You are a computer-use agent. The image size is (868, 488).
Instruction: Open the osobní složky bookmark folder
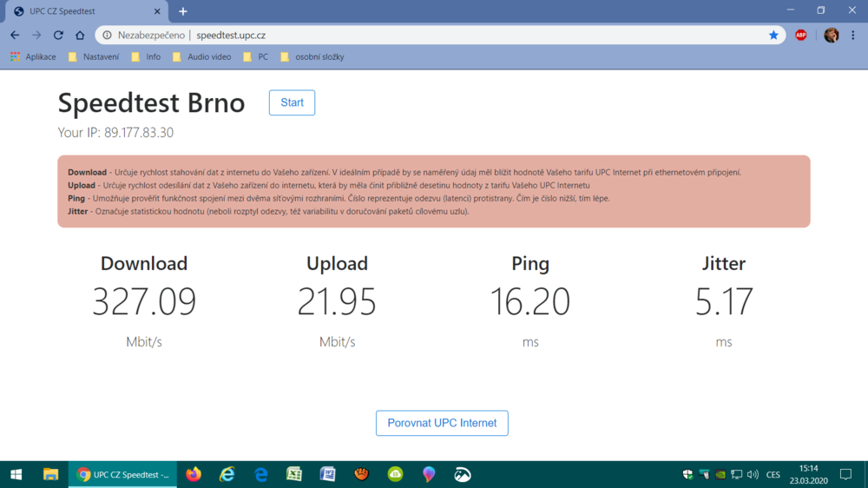coord(311,57)
